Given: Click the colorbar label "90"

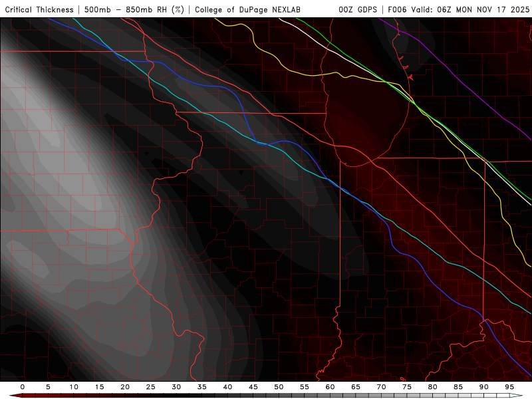Looking at the screenshot, I should coord(484,387).
